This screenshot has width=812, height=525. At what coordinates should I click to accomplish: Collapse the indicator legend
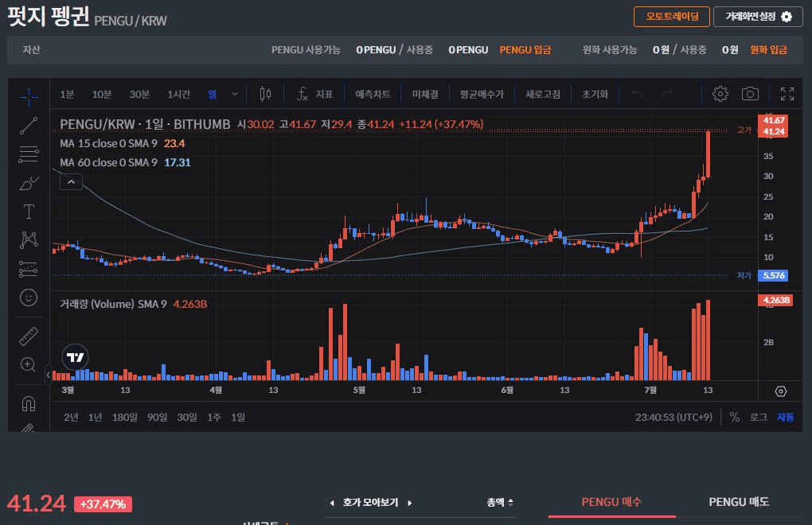coord(71,182)
